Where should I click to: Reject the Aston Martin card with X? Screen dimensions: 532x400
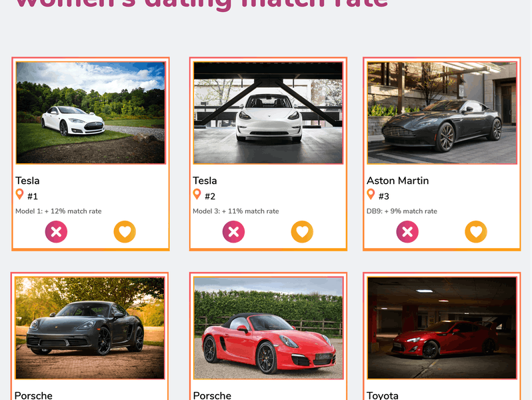pos(407,232)
